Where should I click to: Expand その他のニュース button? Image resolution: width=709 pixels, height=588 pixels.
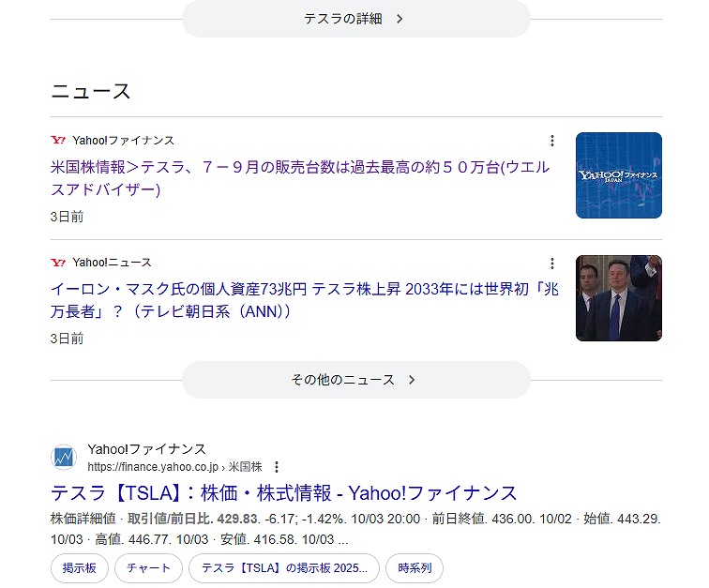pyautogui.click(x=355, y=380)
